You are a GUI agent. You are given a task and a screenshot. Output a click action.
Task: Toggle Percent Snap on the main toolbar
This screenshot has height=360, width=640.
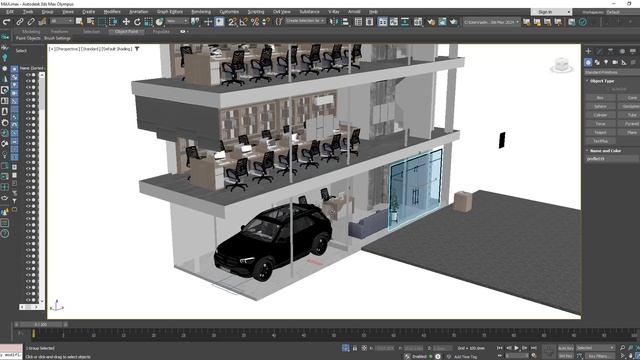click(x=255, y=22)
